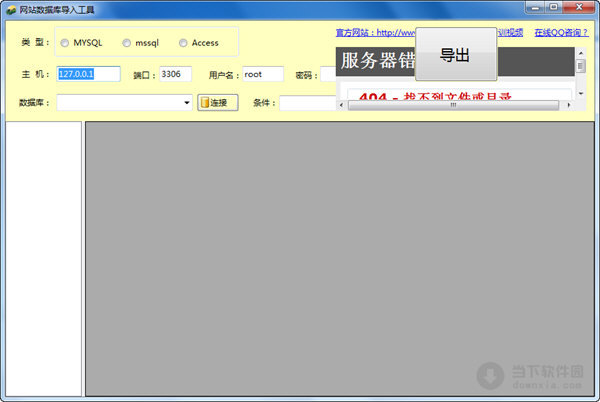Click the host field containing 127.0.0.1
The height and width of the screenshot is (402, 600).
(88, 74)
